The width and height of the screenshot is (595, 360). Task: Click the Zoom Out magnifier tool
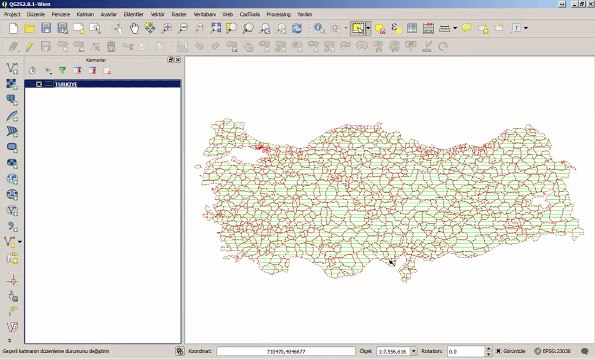tap(183, 28)
